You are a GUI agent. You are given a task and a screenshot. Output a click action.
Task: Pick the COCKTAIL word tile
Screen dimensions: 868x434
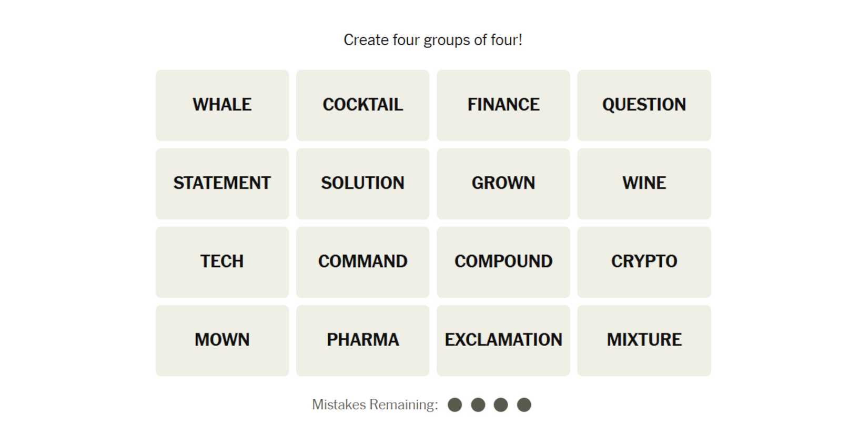click(x=362, y=105)
